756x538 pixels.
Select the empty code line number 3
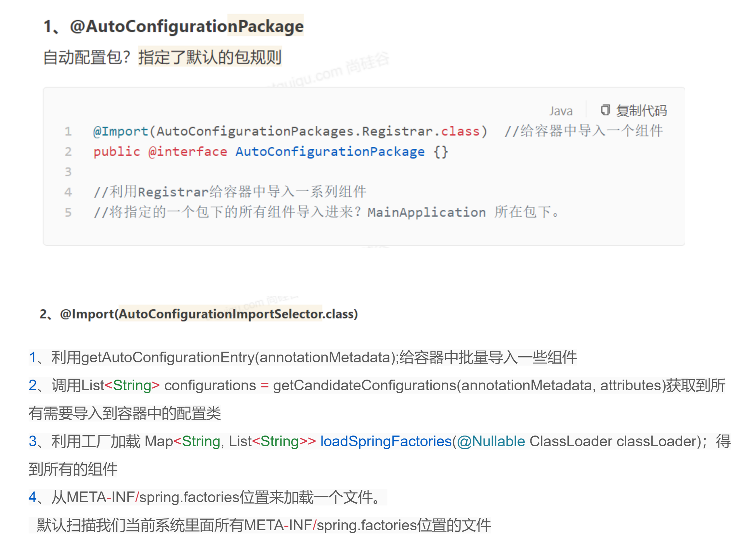[68, 172]
